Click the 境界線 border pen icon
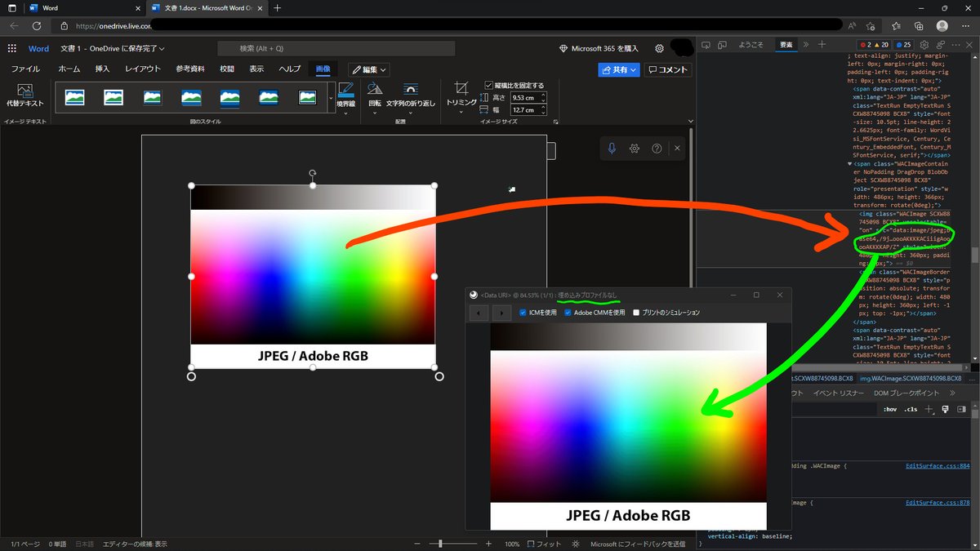 pyautogui.click(x=346, y=90)
